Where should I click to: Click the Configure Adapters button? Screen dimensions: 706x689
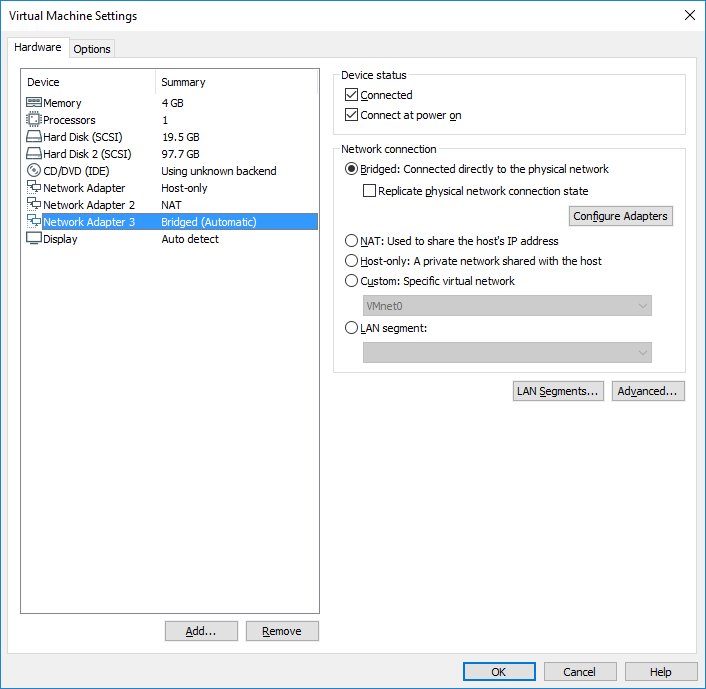(x=620, y=216)
